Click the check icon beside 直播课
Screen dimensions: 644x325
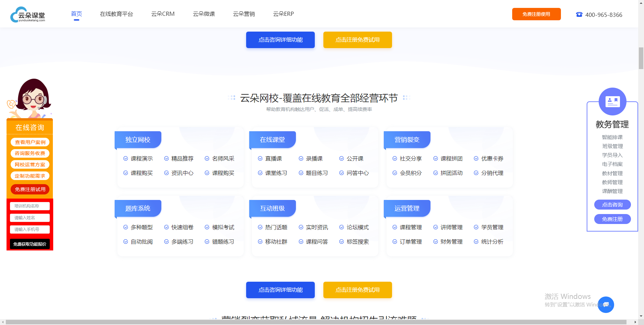tap(260, 158)
